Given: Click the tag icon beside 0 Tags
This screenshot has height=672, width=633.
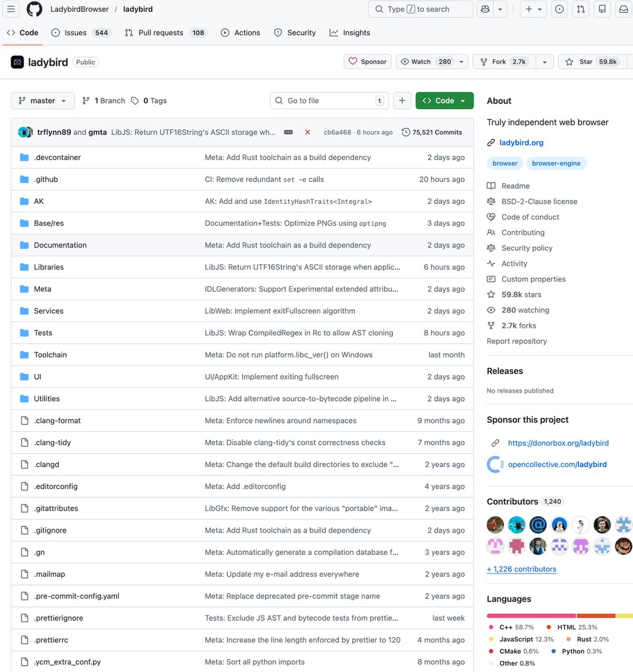Looking at the screenshot, I should (135, 101).
